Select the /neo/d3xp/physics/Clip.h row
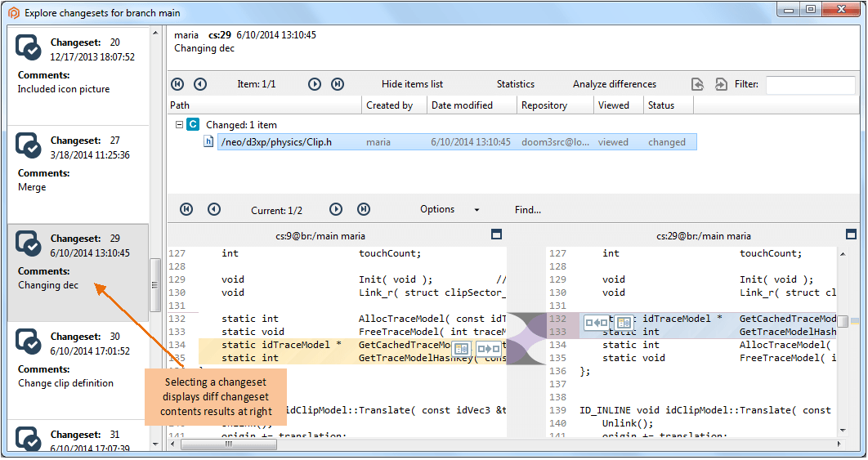The width and height of the screenshot is (868, 460). point(457,141)
